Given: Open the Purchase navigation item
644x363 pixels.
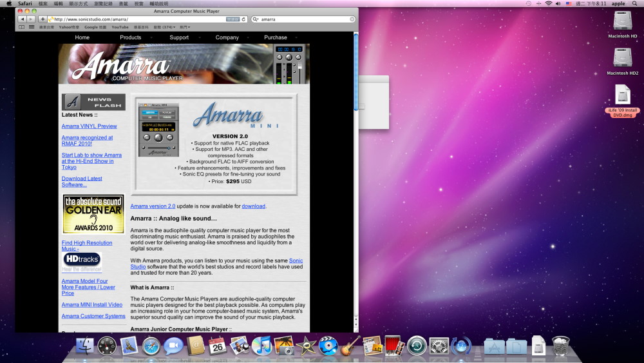Looking at the screenshot, I should pyautogui.click(x=276, y=37).
